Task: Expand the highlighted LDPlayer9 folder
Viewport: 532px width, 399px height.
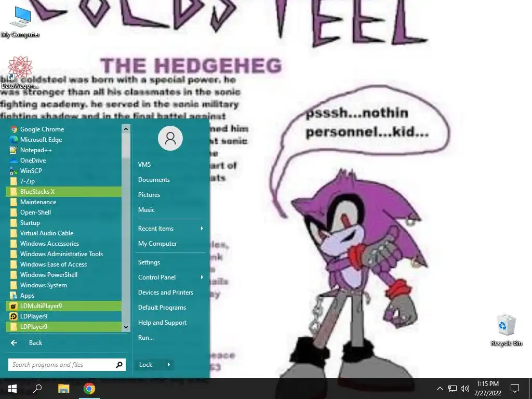Action: 63,327
